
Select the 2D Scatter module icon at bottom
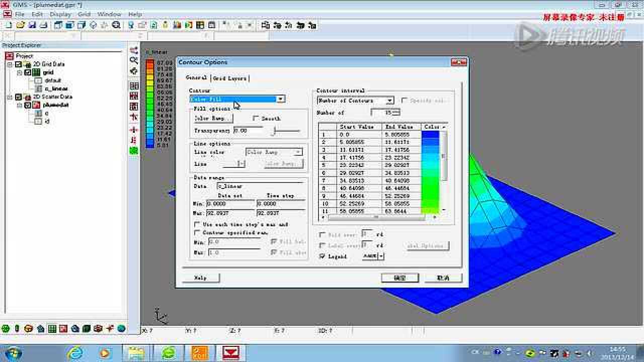pyautogui.click(x=63, y=329)
